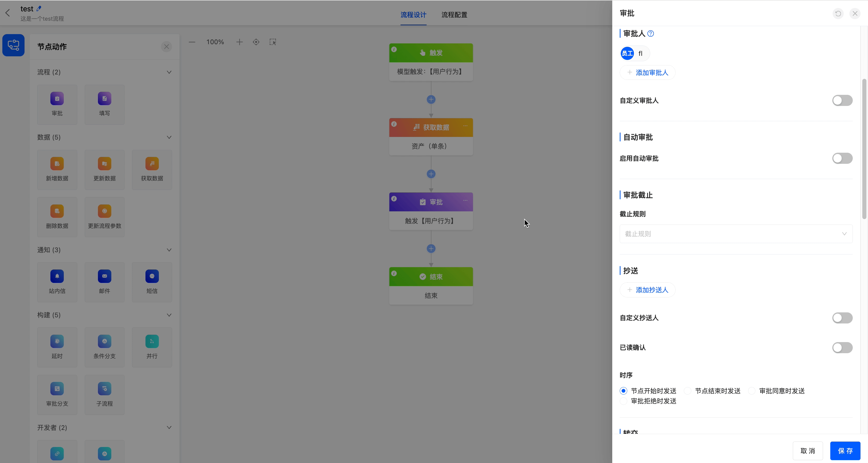The image size is (868, 463).
Task: Click the edit pencil next to test
Action: click(39, 9)
